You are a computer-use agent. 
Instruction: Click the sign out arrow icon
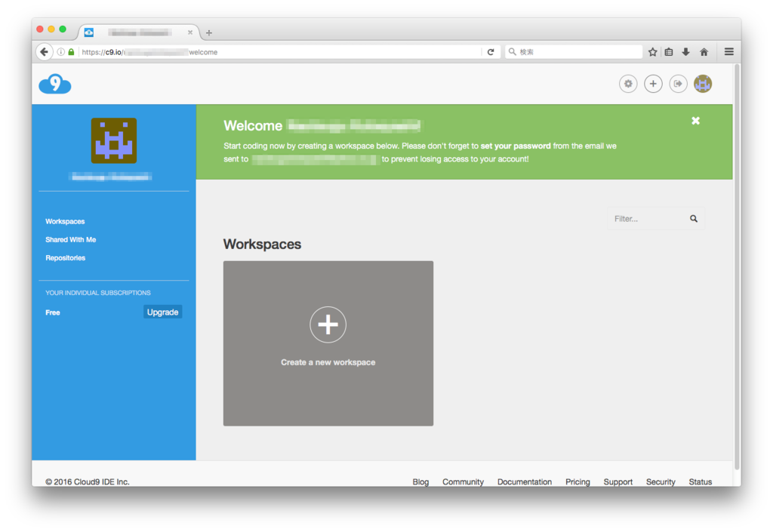(679, 84)
